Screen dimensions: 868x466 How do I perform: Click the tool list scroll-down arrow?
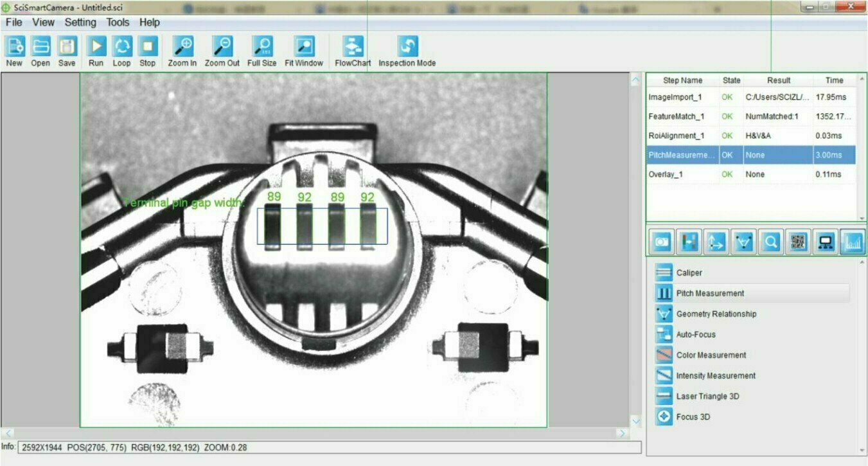point(861,449)
